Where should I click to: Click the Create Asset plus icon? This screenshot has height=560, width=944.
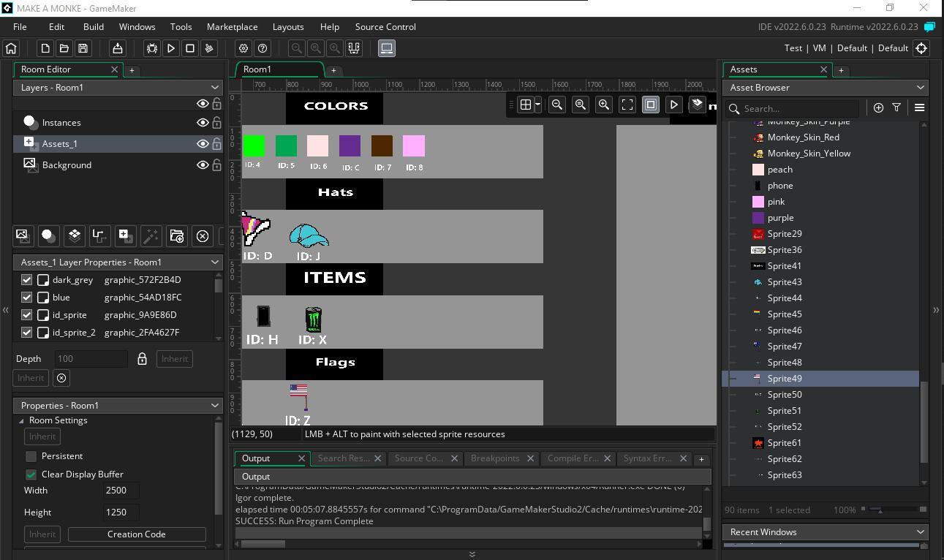tap(878, 108)
